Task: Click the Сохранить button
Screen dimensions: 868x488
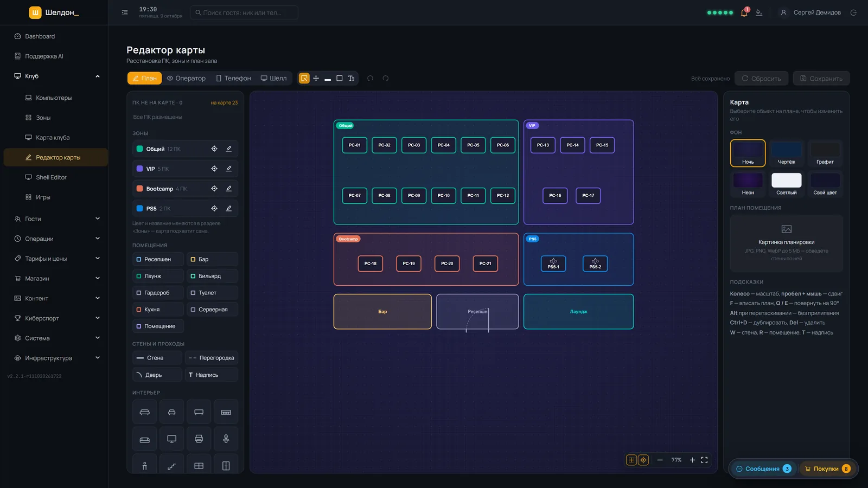Action: [x=821, y=79]
